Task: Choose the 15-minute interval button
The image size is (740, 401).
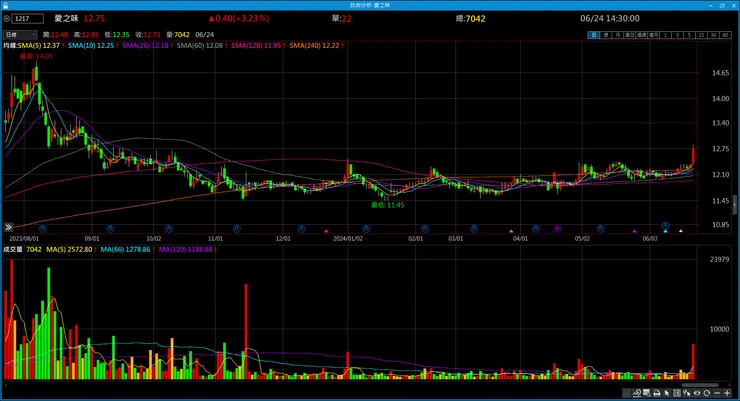Action: 702,35
